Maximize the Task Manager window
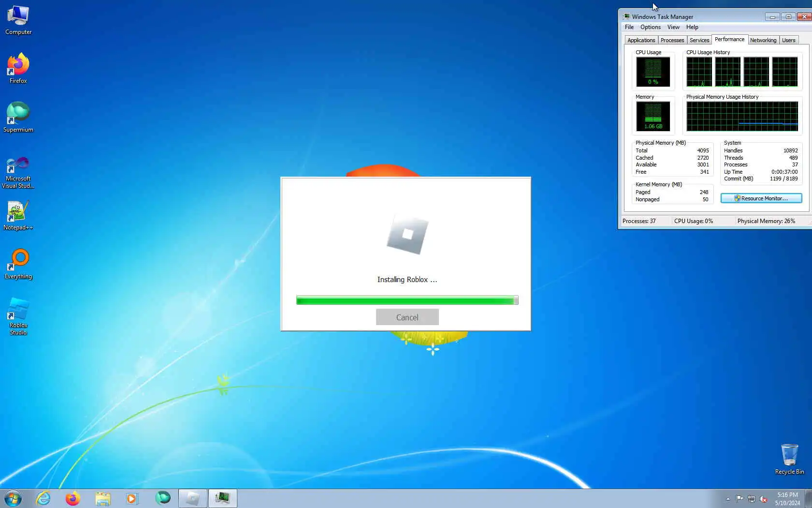This screenshot has width=812, height=508. (x=788, y=17)
